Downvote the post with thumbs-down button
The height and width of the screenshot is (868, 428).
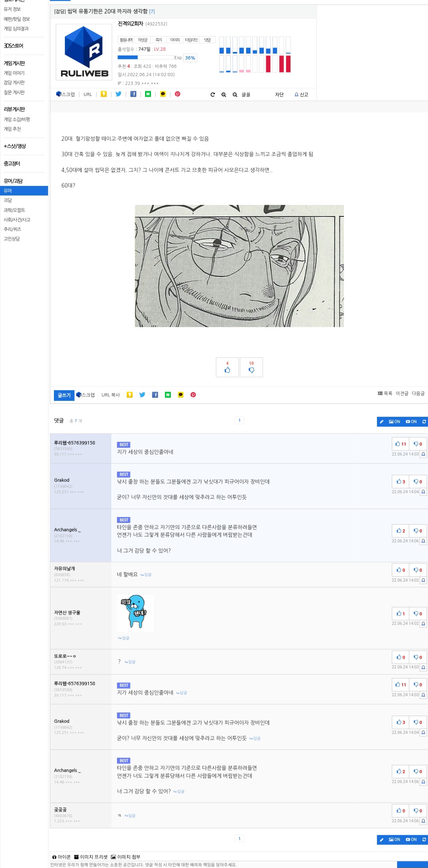251,367
